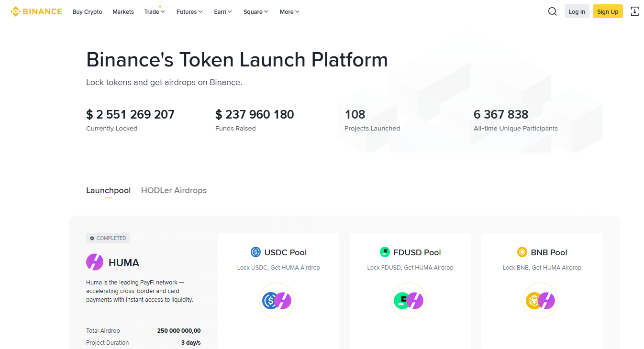Expand the Trade dropdown menu

click(155, 12)
